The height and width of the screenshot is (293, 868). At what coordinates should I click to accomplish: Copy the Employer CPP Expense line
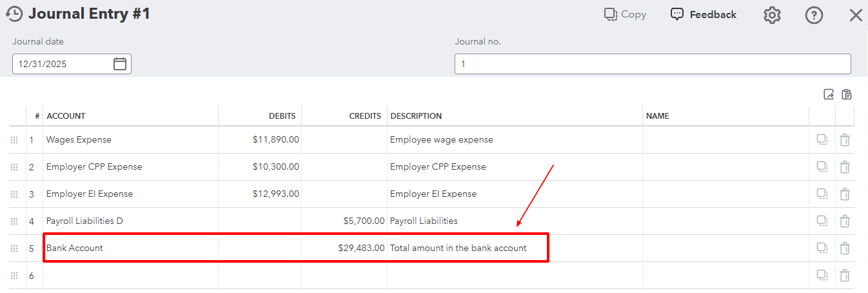[x=822, y=167]
